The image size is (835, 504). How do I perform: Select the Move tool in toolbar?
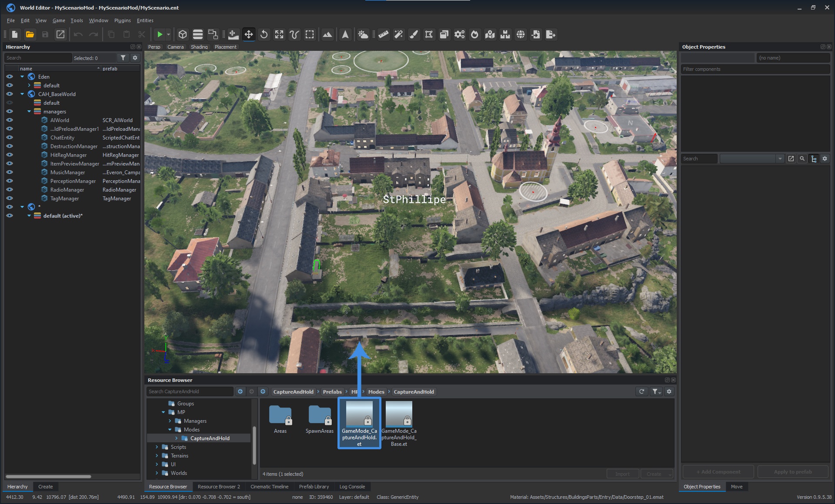249,34
